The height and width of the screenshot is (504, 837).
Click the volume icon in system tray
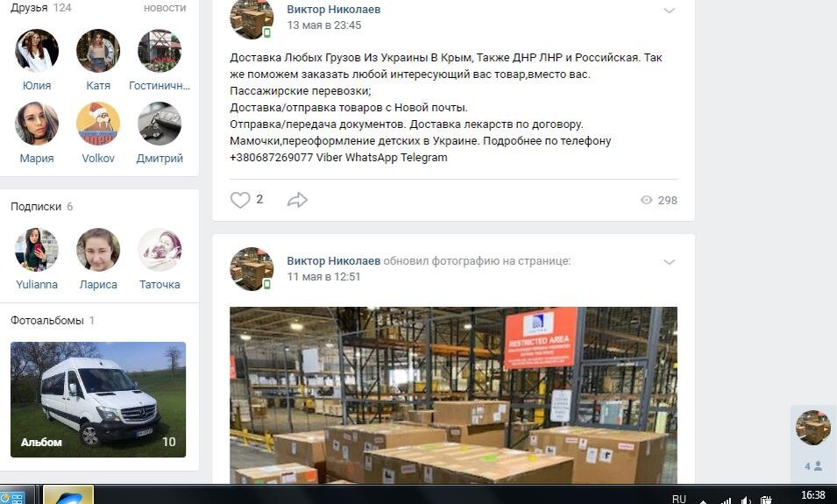(x=746, y=500)
